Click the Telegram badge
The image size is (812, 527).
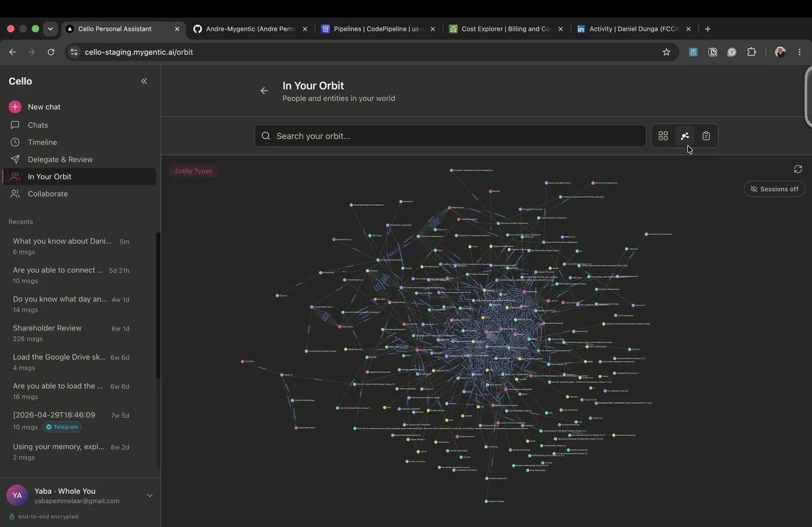coord(62,427)
